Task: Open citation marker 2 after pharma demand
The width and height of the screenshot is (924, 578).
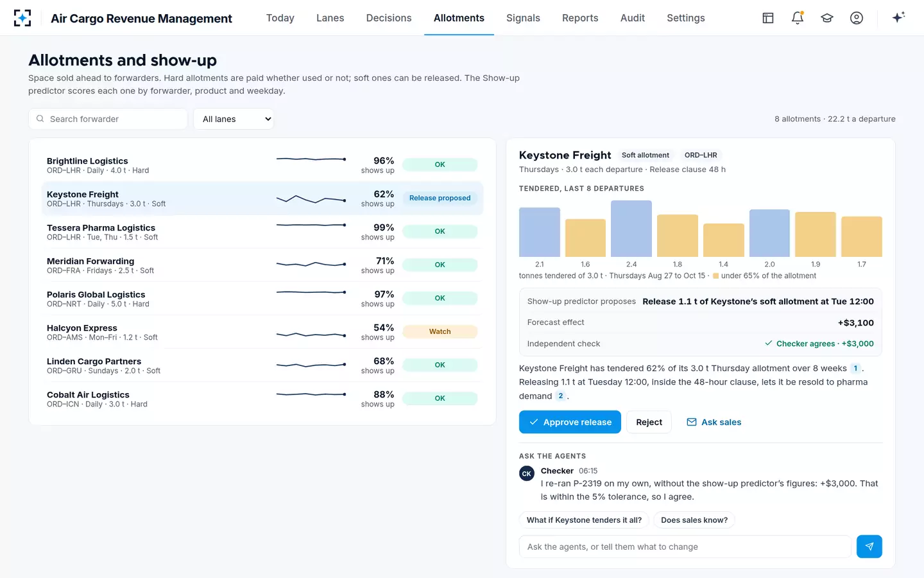Action: [561, 396]
